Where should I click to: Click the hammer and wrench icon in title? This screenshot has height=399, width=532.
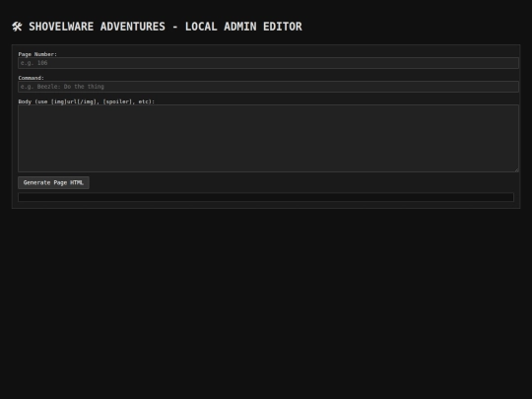(17, 27)
